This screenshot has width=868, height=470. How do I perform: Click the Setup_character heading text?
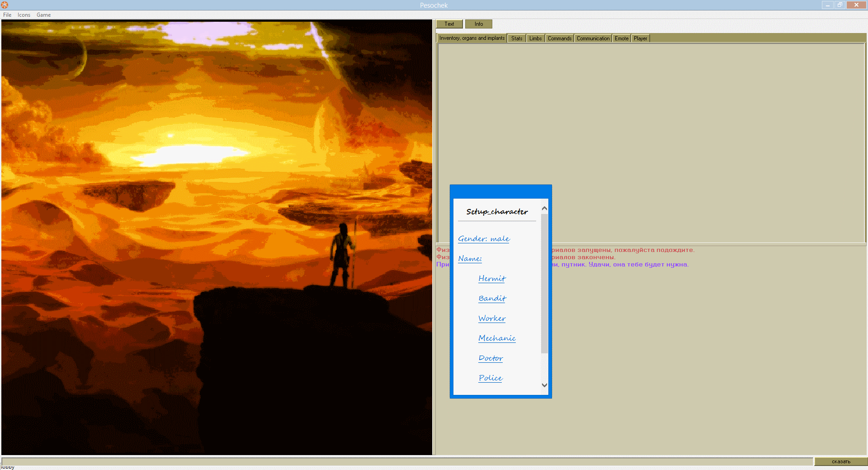pos(497,212)
